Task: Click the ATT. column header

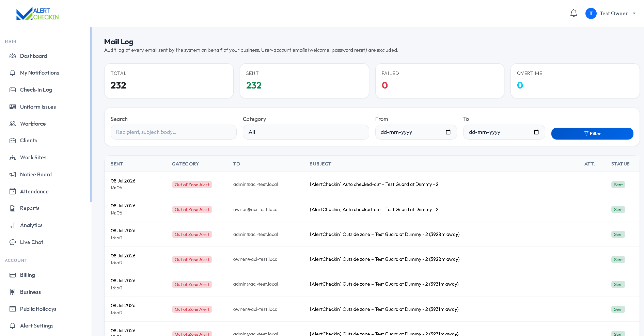Action: coord(590,164)
